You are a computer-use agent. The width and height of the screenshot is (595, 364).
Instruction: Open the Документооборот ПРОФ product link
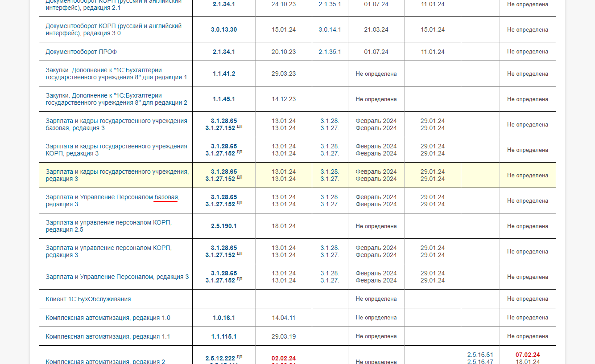81,52
